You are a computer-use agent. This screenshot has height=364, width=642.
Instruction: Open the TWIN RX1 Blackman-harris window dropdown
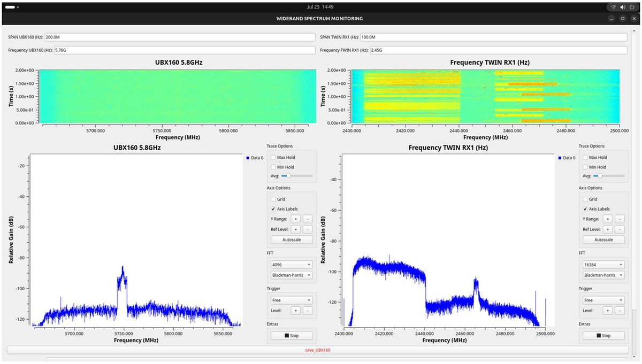coord(603,275)
